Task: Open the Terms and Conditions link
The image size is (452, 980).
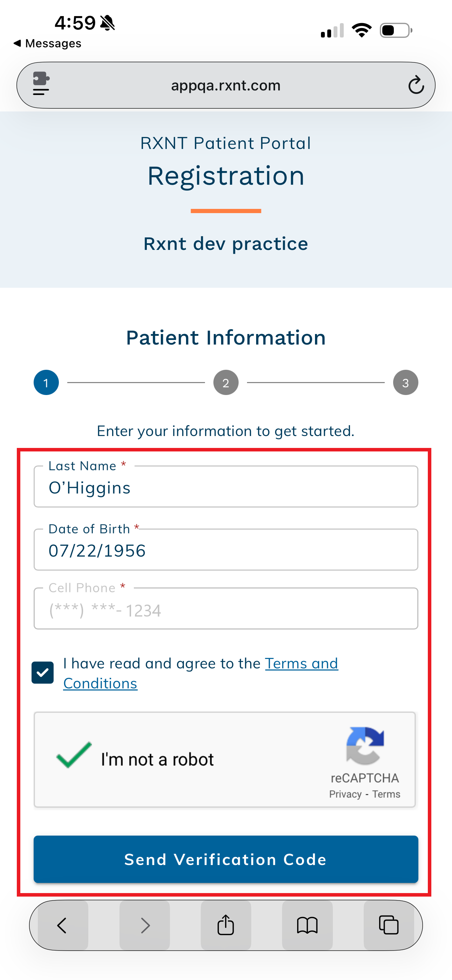Action: (301, 664)
